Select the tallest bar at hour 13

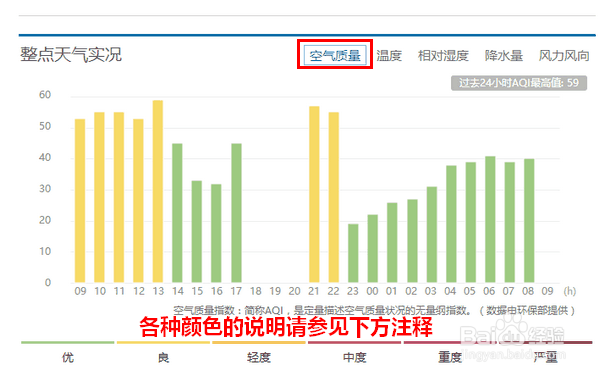tap(158, 191)
